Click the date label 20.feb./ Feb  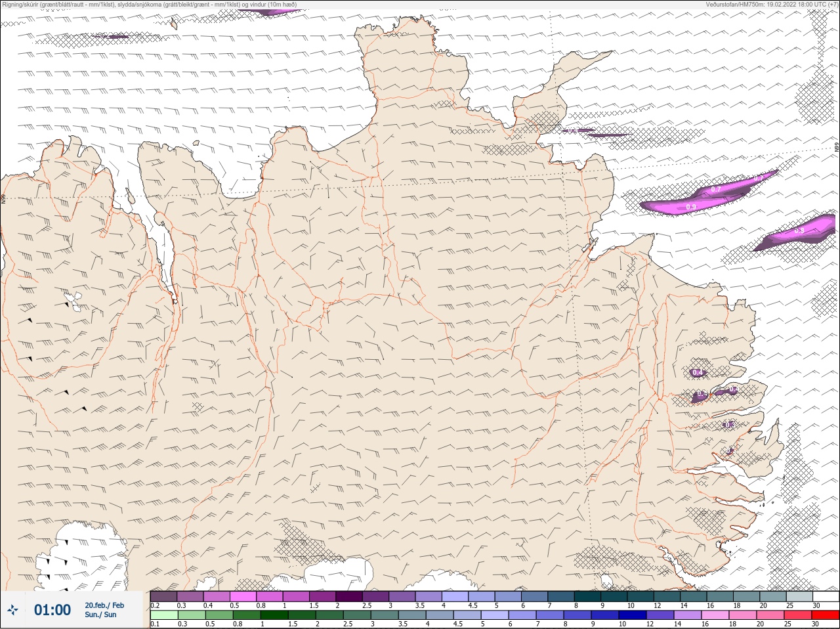[104, 605]
